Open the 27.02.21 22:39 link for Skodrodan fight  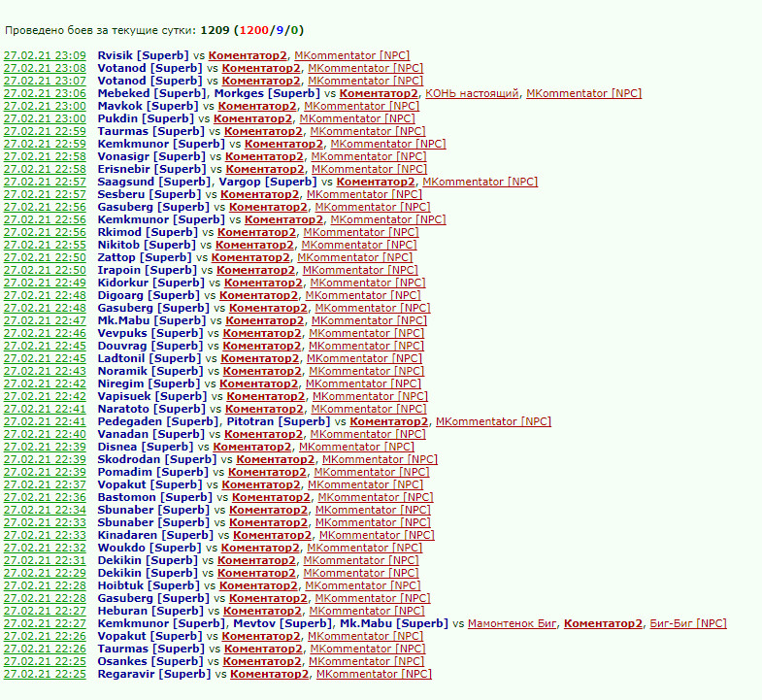pyautogui.click(x=45, y=460)
